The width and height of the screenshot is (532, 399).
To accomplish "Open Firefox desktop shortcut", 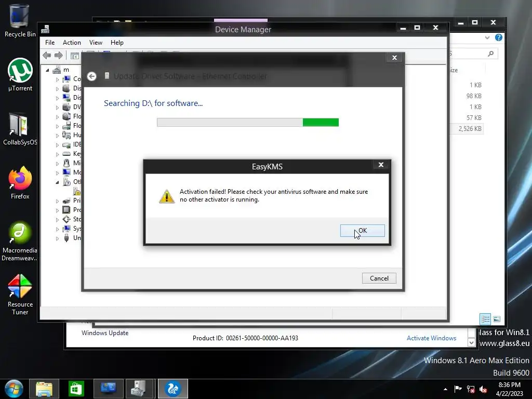I will point(20,183).
